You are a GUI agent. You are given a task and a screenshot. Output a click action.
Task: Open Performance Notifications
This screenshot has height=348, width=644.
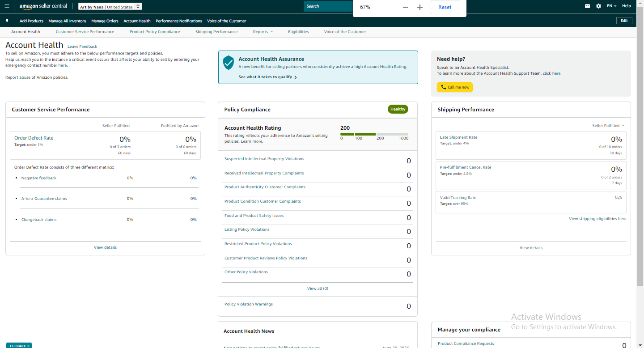[179, 21]
